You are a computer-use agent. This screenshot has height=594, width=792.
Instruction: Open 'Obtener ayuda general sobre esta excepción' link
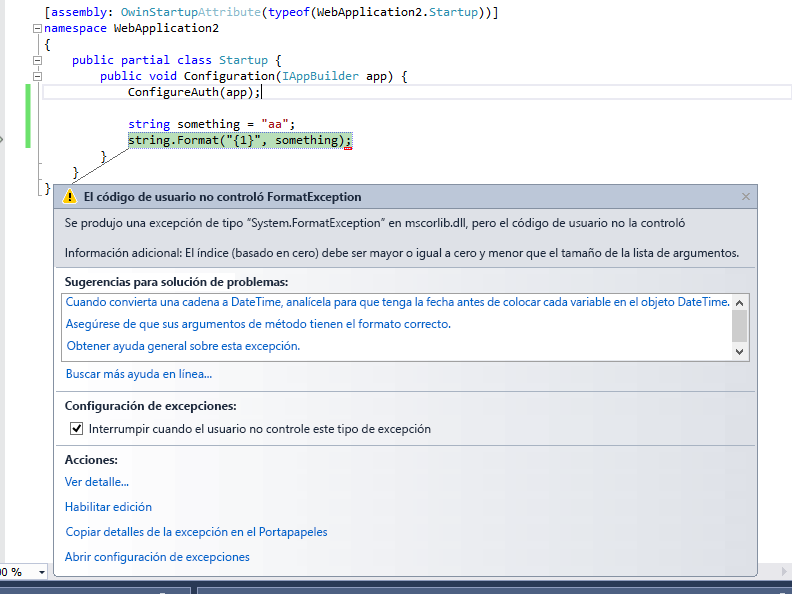[x=183, y=346]
